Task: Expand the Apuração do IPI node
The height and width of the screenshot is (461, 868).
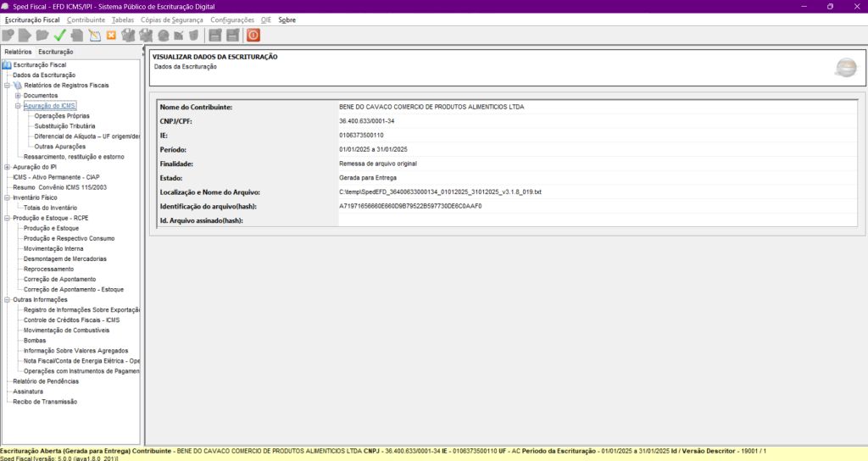Action: pos(7,167)
